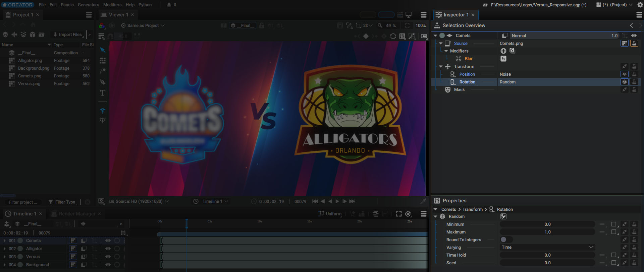The width and height of the screenshot is (644, 272).
Task: Open the File menu
Action: [x=42, y=5]
